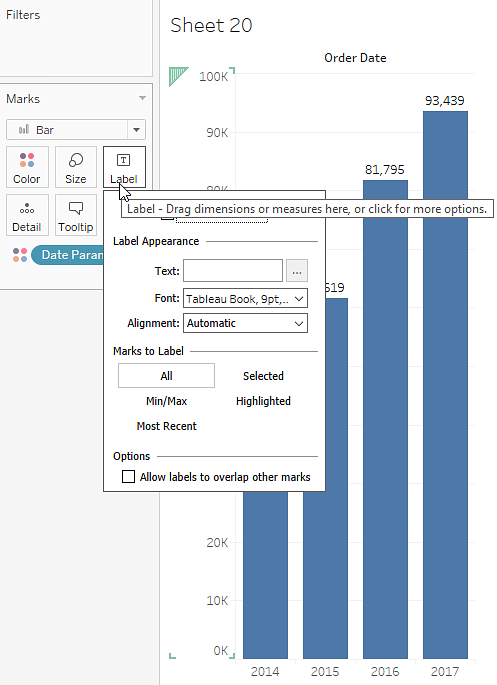Click the Label Text input field
The height and width of the screenshot is (685, 497).
233,271
